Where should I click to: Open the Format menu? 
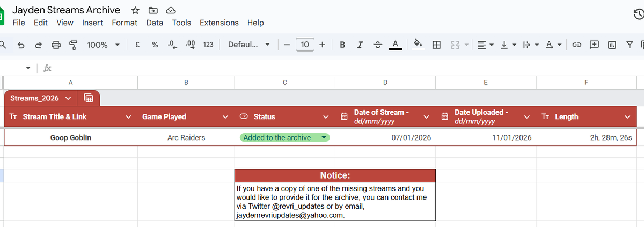pos(125,23)
